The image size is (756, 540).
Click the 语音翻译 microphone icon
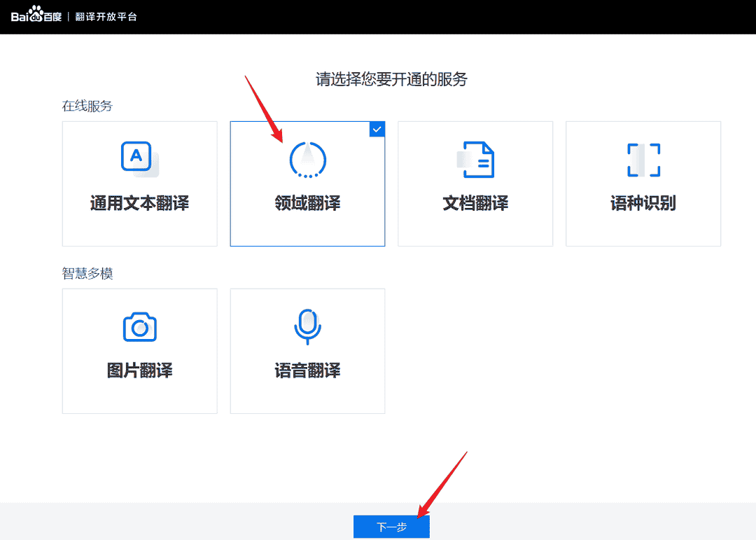tap(307, 326)
